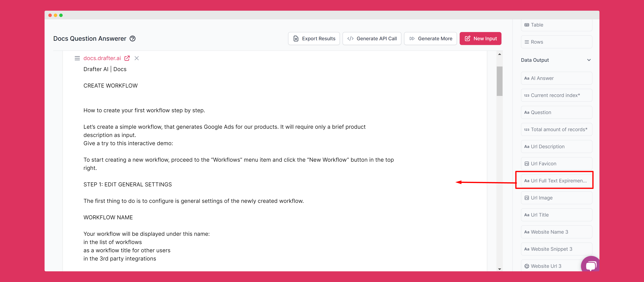Click the lines icon of Rows item

tap(526, 42)
